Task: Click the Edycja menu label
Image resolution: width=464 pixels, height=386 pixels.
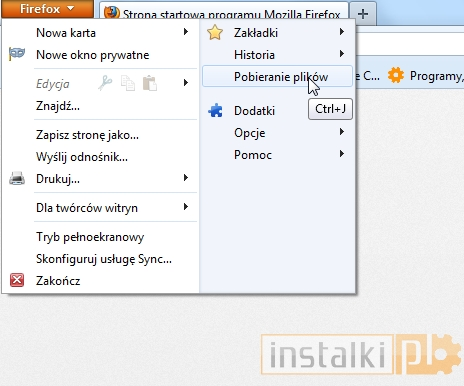Action: coord(53,84)
